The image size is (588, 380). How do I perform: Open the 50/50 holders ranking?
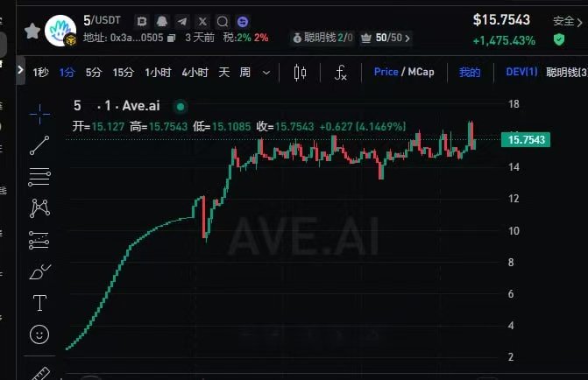(385, 38)
